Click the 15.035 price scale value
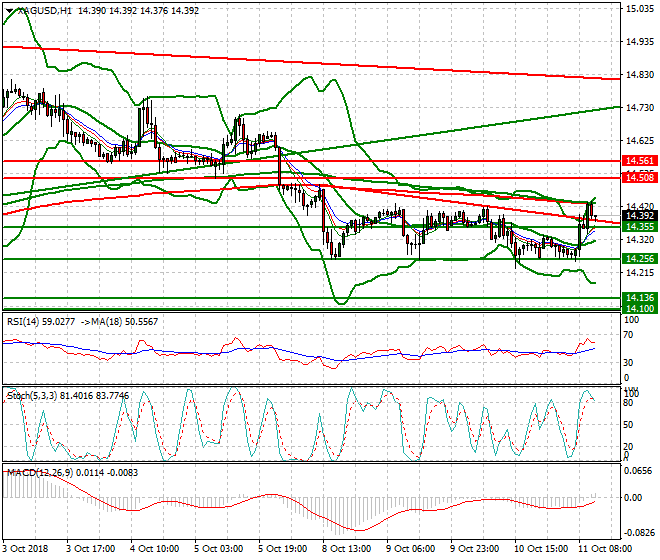 point(640,9)
